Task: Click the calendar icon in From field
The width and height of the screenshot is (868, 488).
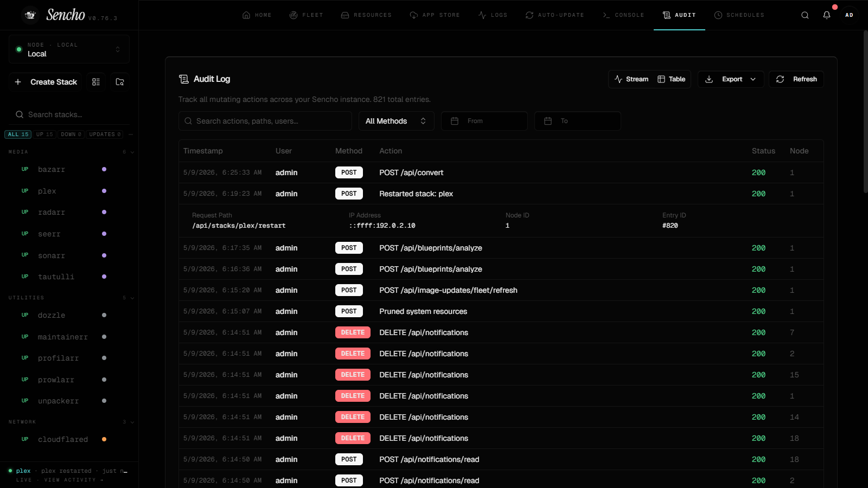Action: pyautogui.click(x=455, y=121)
